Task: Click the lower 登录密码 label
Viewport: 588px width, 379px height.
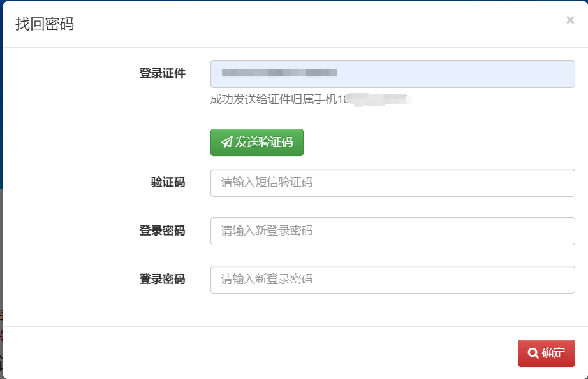Action: [x=163, y=280]
